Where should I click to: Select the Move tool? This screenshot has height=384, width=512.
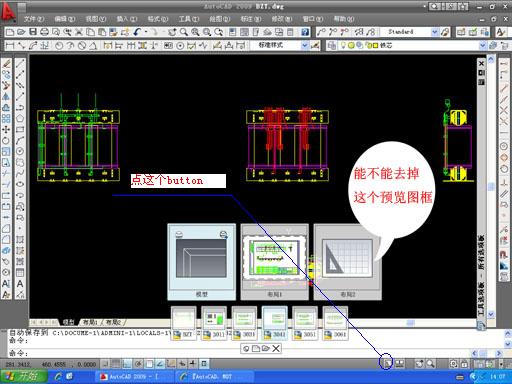point(6,129)
